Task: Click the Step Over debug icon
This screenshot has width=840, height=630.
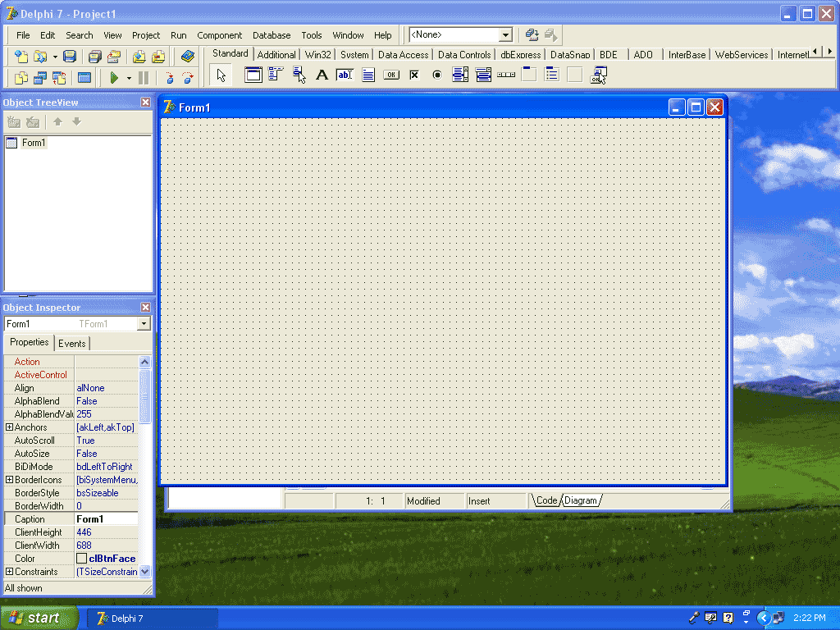Action: pyautogui.click(x=188, y=78)
